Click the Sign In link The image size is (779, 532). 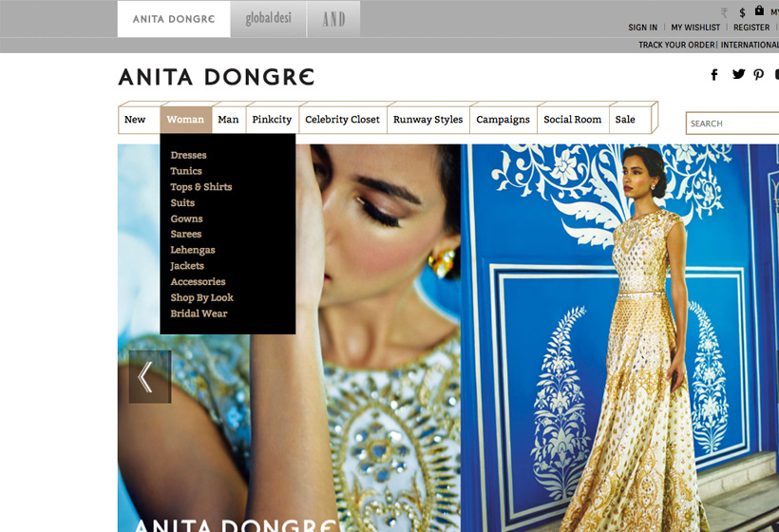pos(642,28)
